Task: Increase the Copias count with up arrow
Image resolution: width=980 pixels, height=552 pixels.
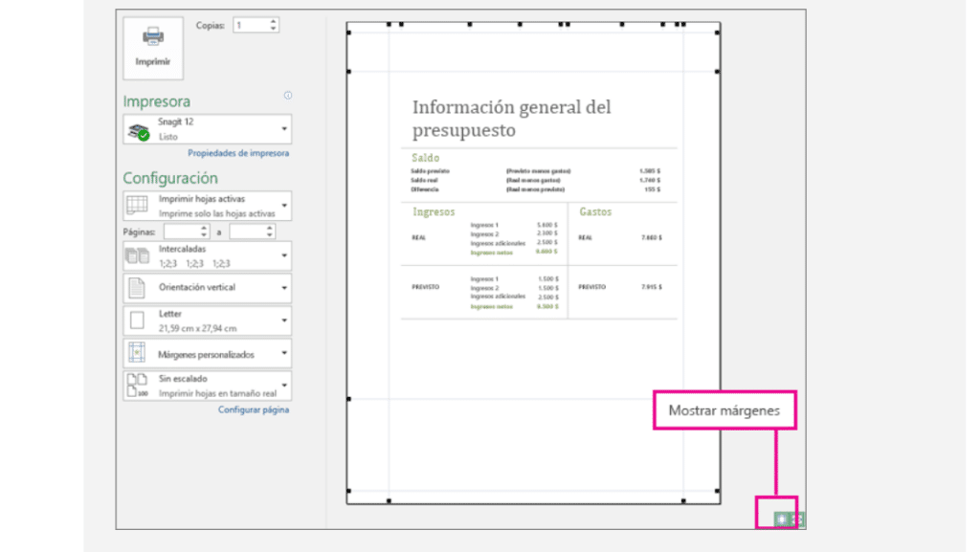Action: [273, 22]
